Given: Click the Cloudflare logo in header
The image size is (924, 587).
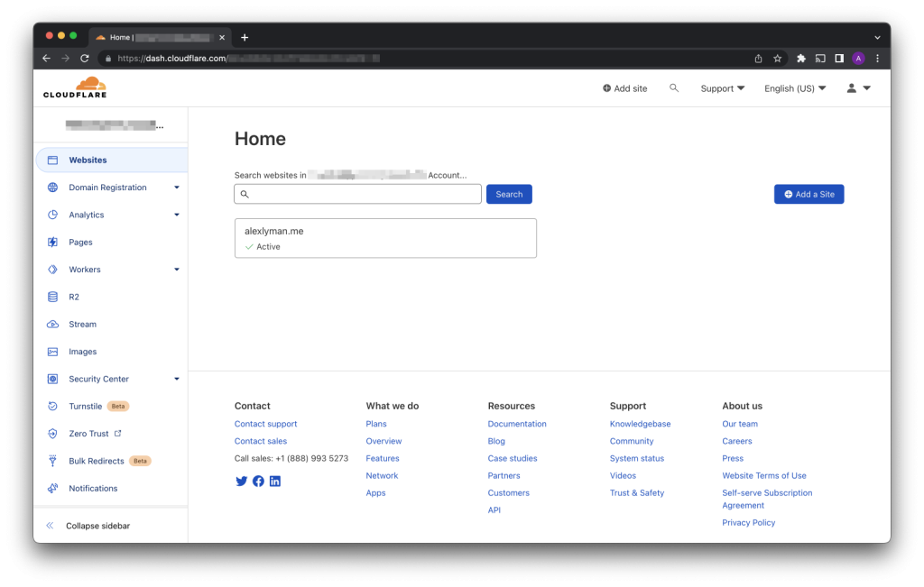Looking at the screenshot, I should click(74, 87).
